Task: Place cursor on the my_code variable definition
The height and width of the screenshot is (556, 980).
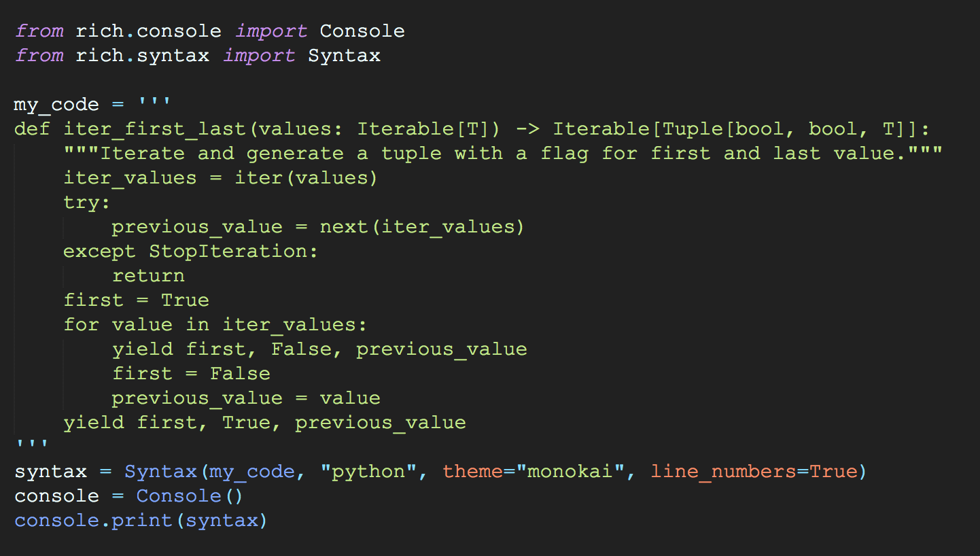Action: pos(56,105)
